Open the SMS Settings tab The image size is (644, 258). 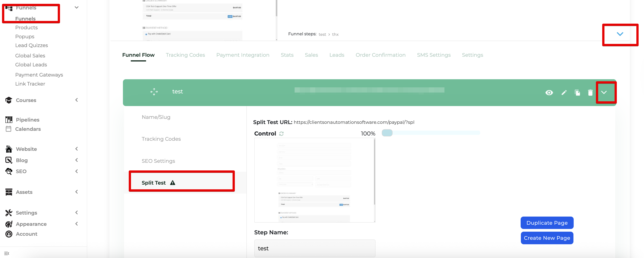pos(434,55)
